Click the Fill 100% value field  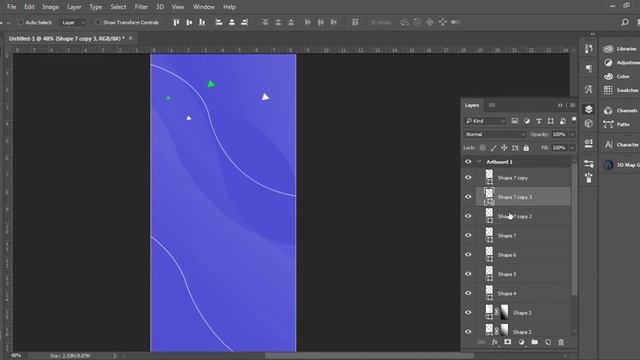point(559,148)
